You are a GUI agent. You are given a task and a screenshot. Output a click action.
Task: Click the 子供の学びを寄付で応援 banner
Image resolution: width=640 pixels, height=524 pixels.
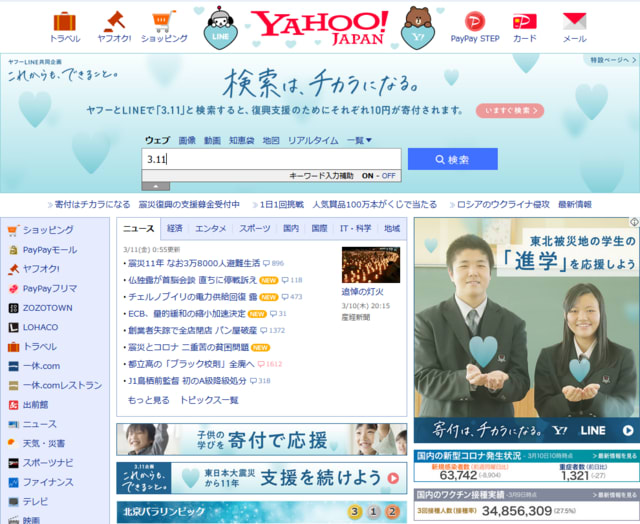pyautogui.click(x=262, y=440)
